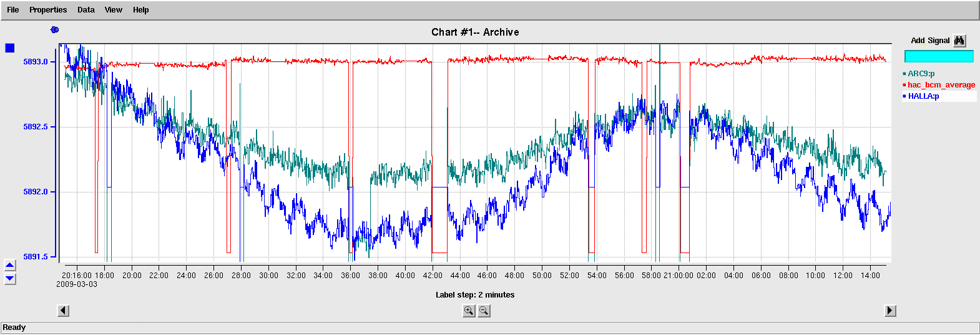Click the Ready status bar text
Image resolution: width=980 pixels, height=335 pixels.
pyautogui.click(x=14, y=327)
